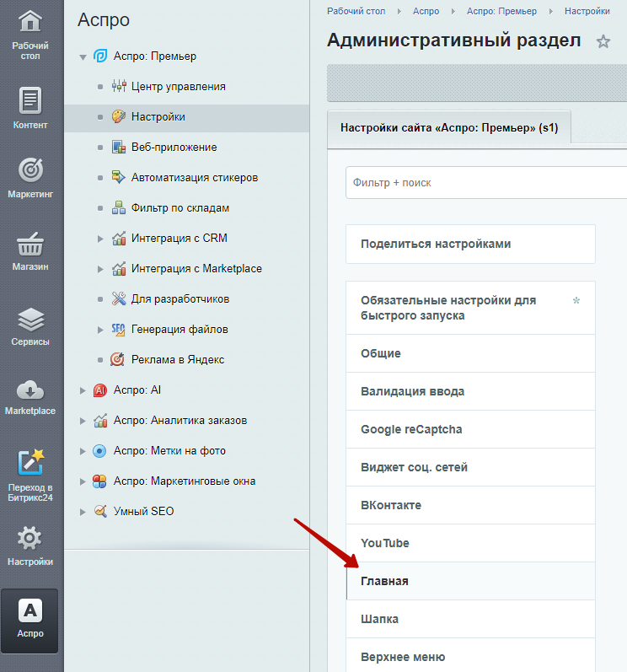Image resolution: width=627 pixels, height=672 pixels.
Task: Focus the Фильтр + поиск field
Action: click(x=486, y=183)
